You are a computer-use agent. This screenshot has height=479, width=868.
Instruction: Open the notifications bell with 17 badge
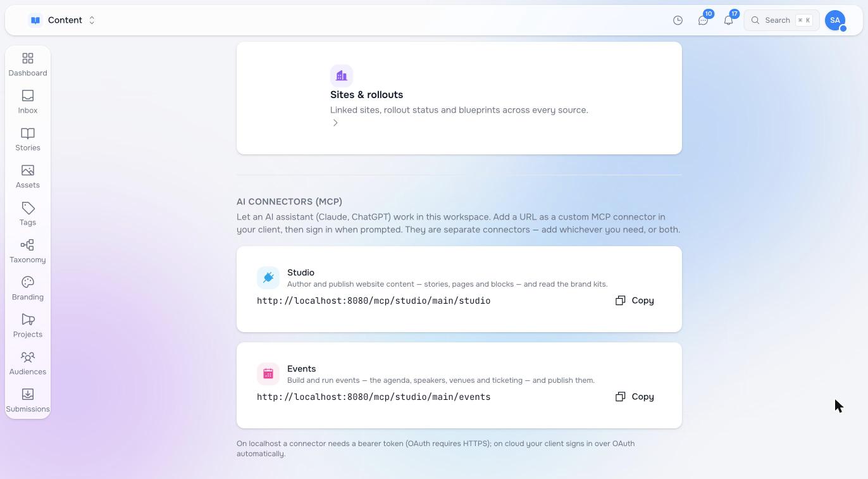[728, 20]
